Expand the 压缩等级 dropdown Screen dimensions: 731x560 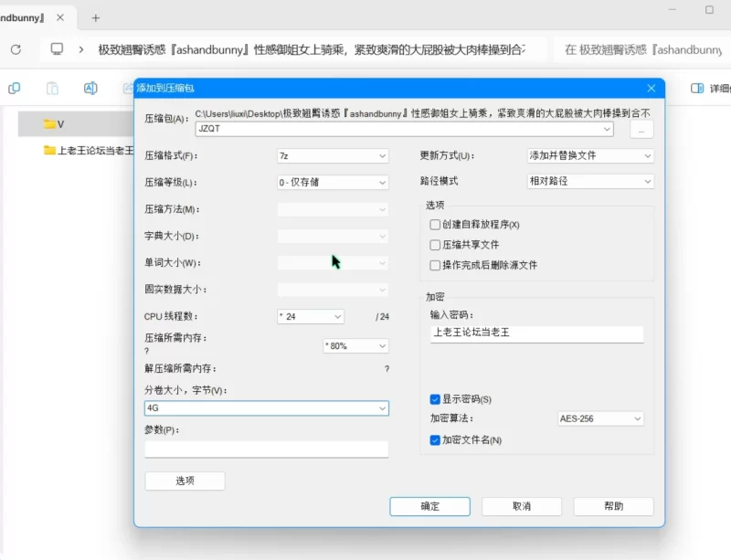pos(333,183)
